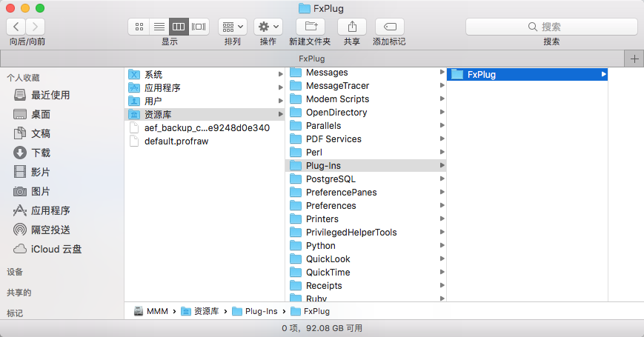Open 隔空投送 AirDrop in sidebar
Screen dimensions: 644x337
[42, 230]
